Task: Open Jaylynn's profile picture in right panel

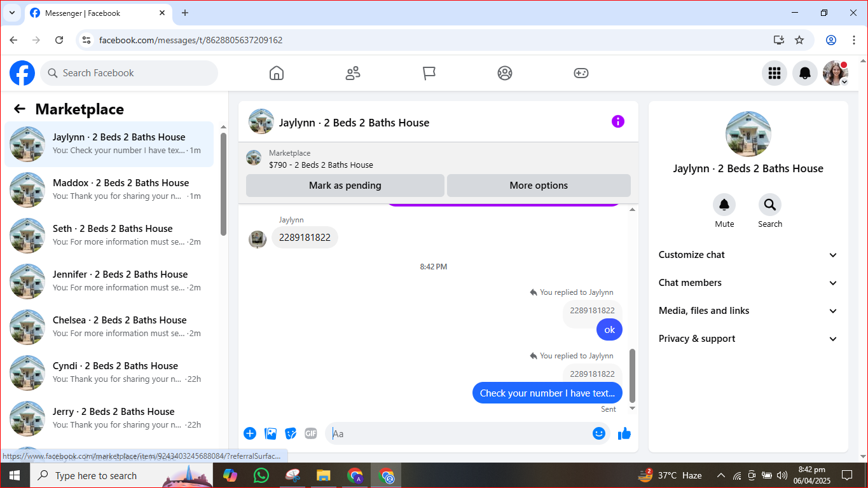Action: pos(748,134)
